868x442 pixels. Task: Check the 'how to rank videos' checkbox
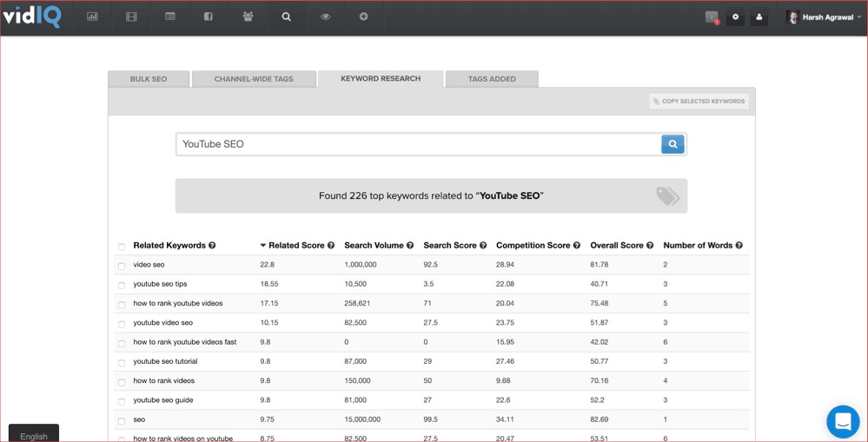pyautogui.click(x=122, y=382)
